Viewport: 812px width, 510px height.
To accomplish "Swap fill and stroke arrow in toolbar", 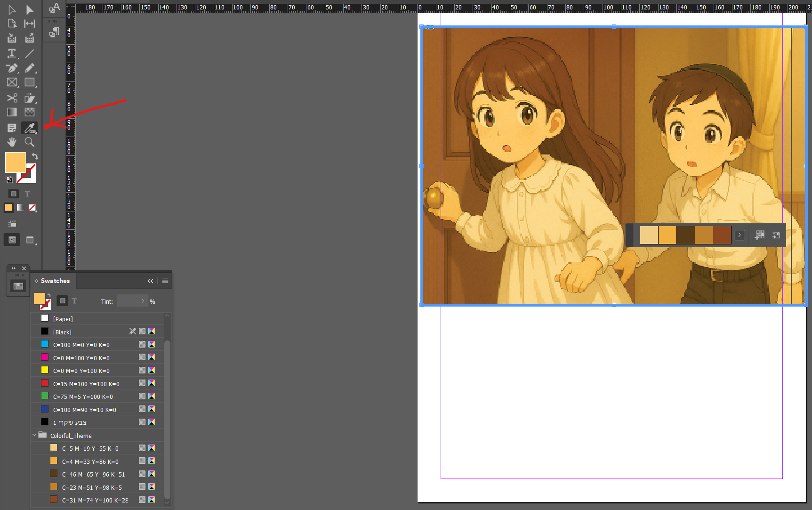I will point(35,156).
